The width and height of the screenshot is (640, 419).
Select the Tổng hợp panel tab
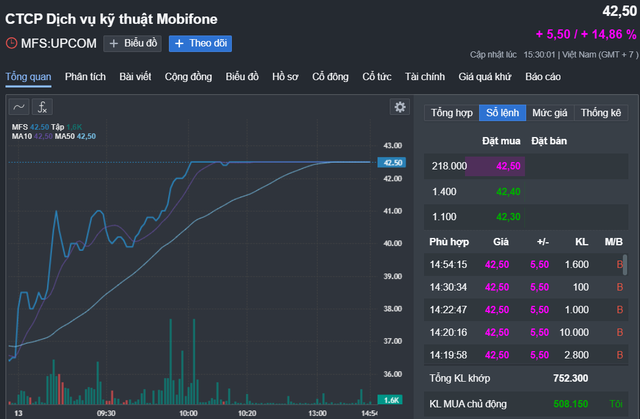click(x=450, y=112)
